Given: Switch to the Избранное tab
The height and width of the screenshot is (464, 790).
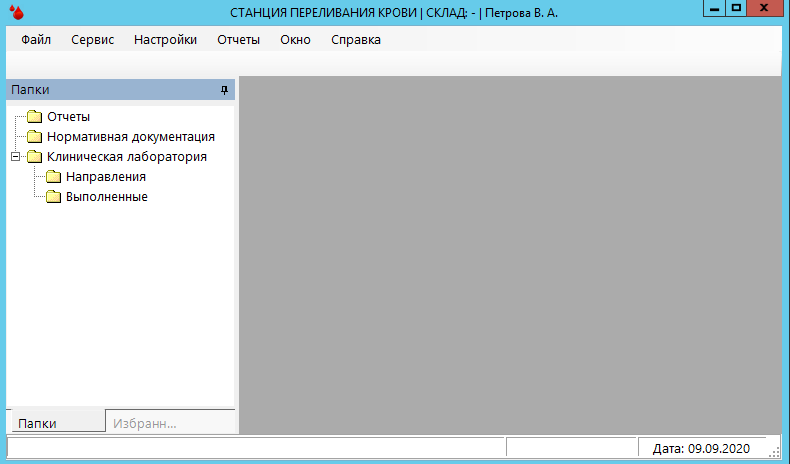Looking at the screenshot, I should pyautogui.click(x=145, y=423).
